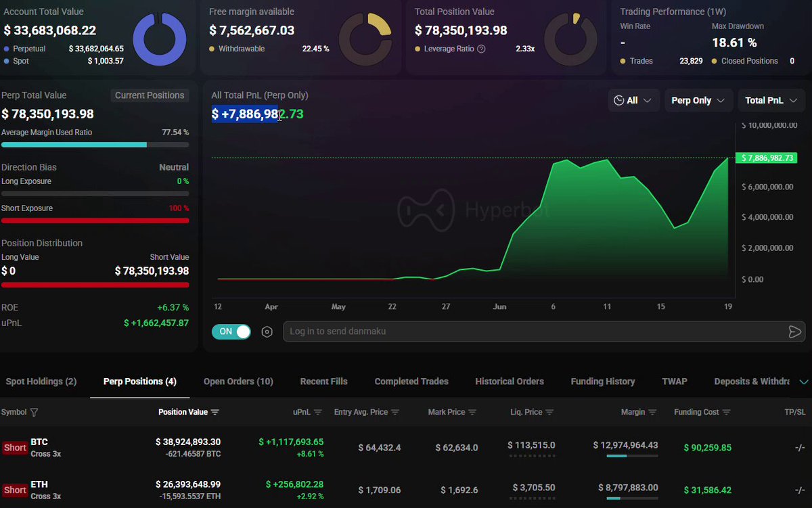
Task: Open the Open Orders (10) tab
Action: (x=238, y=382)
